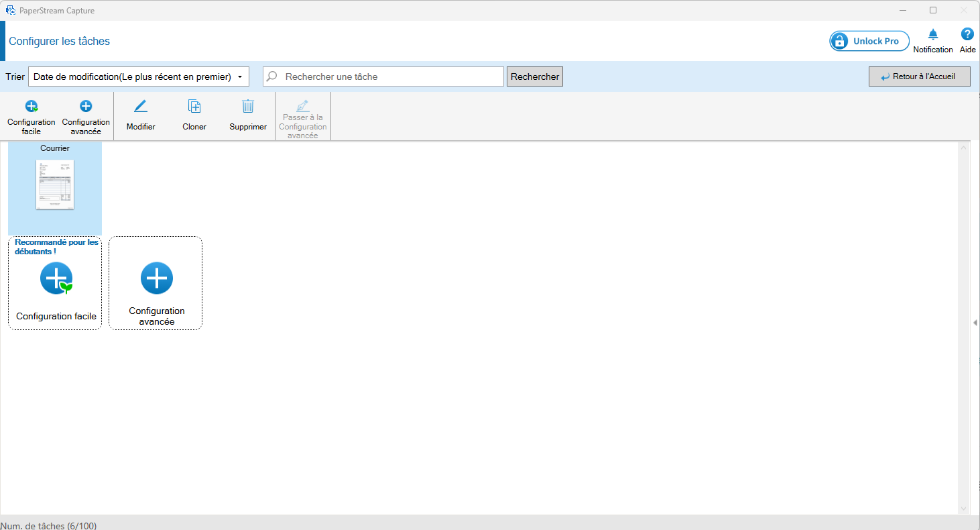Click the Configuration avancée toolbar icon
The image size is (980, 530).
click(86, 106)
